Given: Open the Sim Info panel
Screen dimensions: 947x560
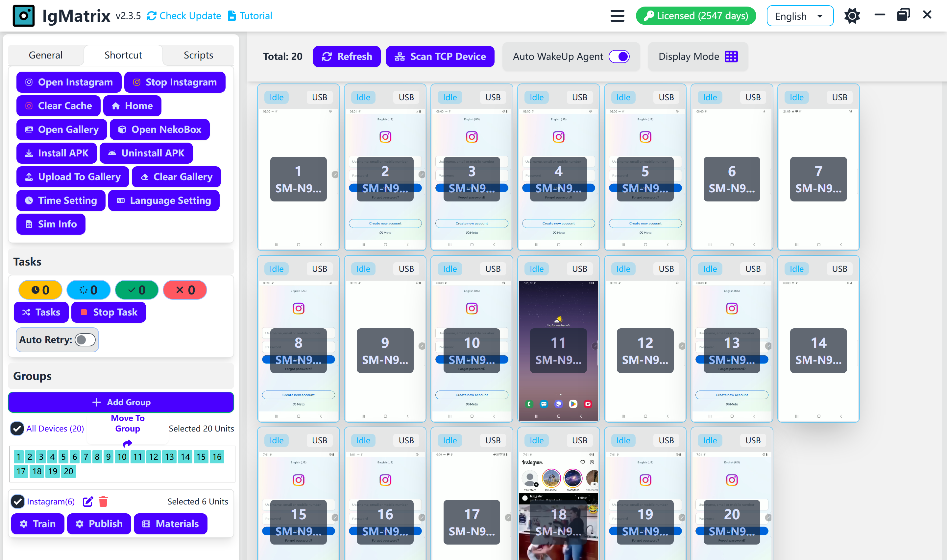Looking at the screenshot, I should 51,224.
